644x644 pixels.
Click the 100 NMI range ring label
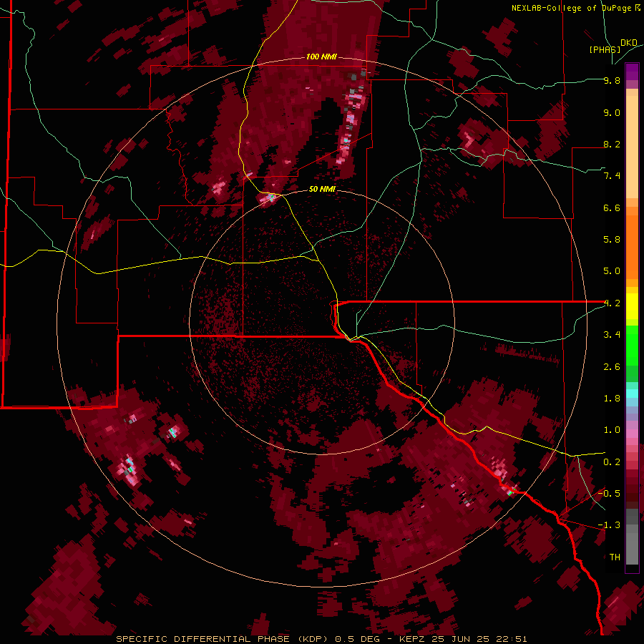[321, 57]
